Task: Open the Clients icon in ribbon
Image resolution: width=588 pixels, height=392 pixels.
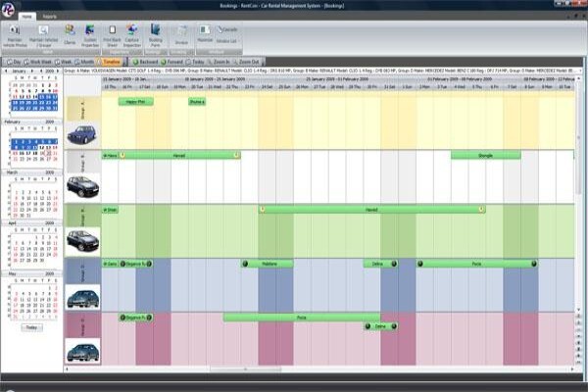Action: tap(70, 35)
